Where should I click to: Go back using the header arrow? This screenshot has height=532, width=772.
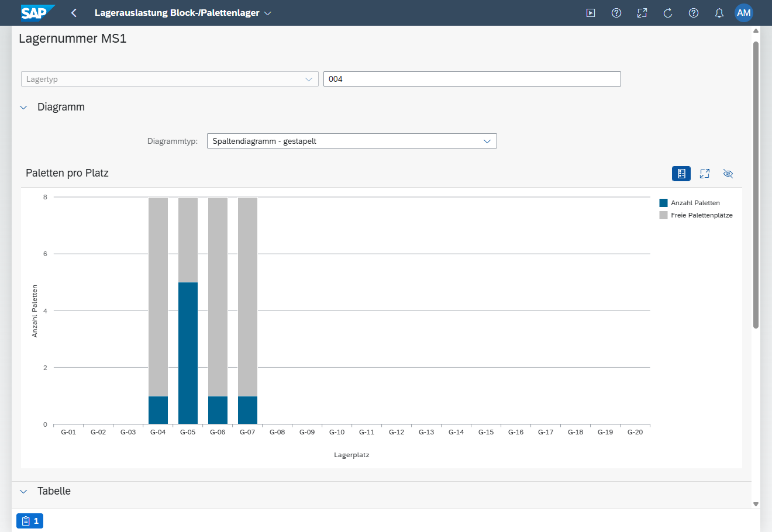[x=74, y=13]
